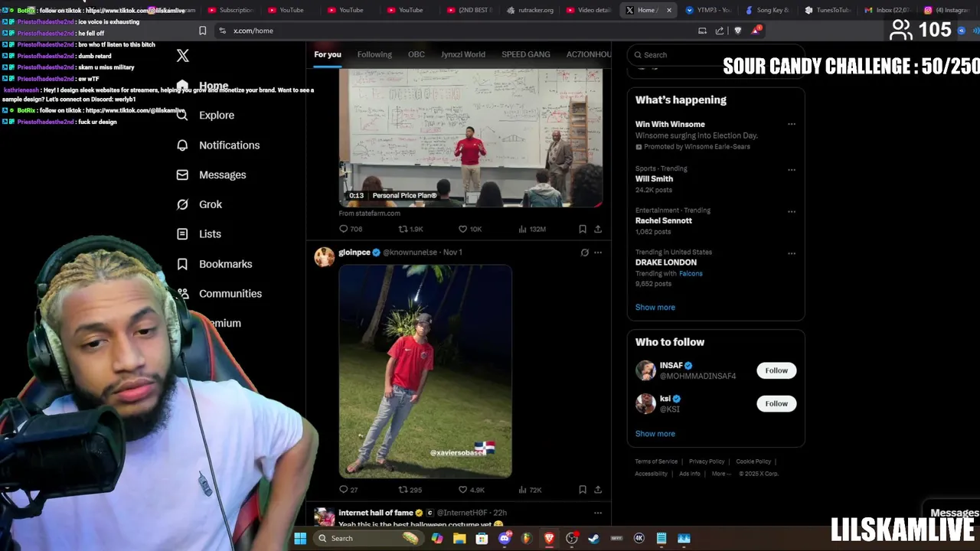
Task: Switch to the Jynxzi World tab
Action: coord(463,54)
